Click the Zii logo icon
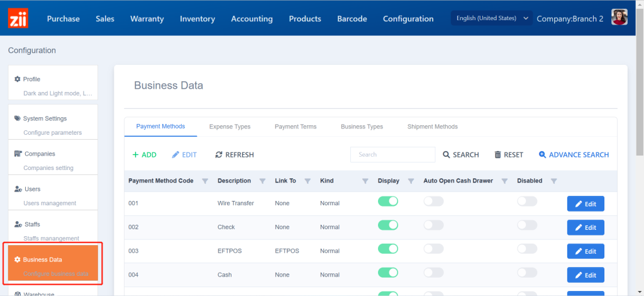The image size is (644, 296). coord(18,18)
